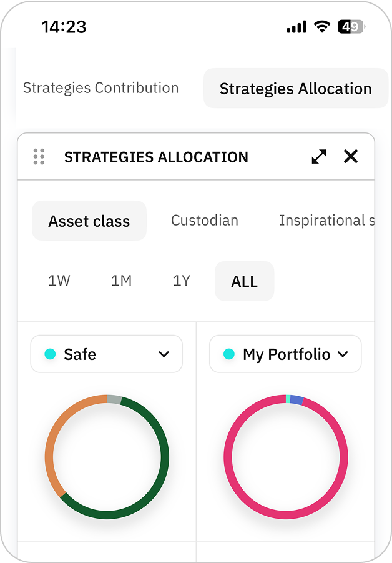Select the 1W time range
This screenshot has width=392, height=563.
[x=59, y=281]
